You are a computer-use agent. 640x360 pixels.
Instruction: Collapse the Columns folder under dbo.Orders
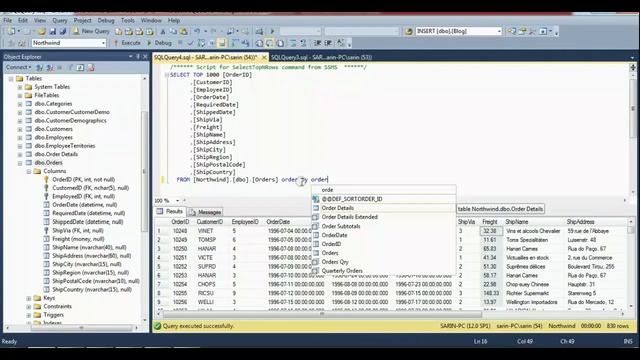(x=29, y=171)
